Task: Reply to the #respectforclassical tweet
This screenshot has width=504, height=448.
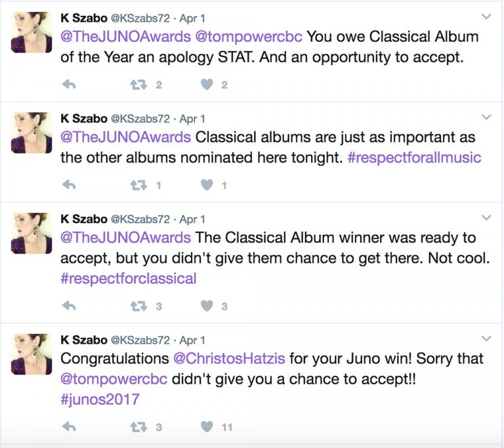Action: (68, 306)
